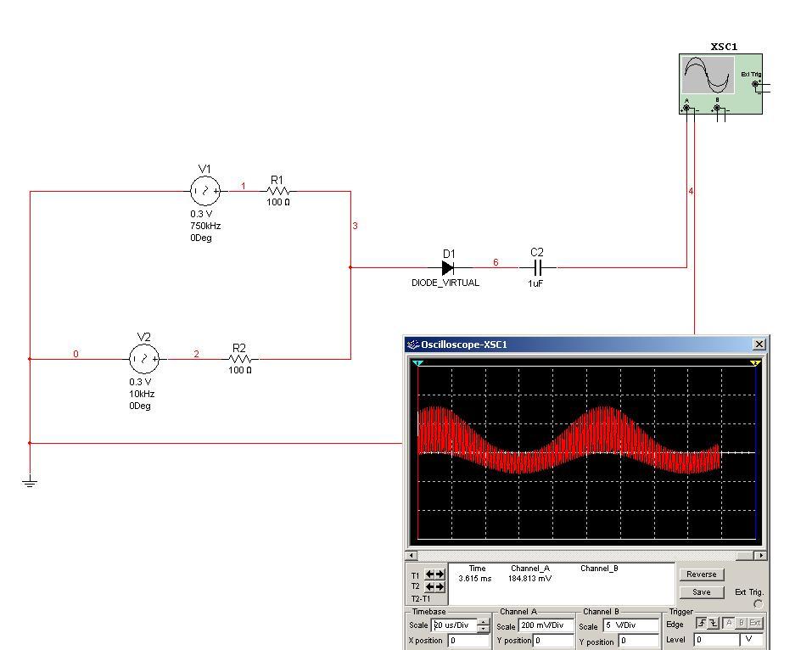This screenshot has height=650, width=812.
Task: Click the oscilloscope horizontal scrollbar thumb
Action: (x=746, y=555)
